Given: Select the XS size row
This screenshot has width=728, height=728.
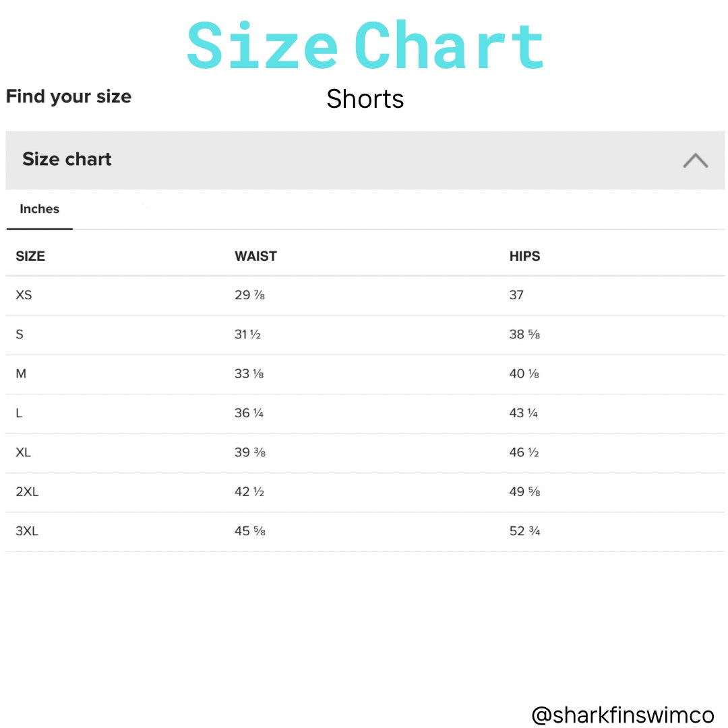Looking at the screenshot, I should (24, 295).
